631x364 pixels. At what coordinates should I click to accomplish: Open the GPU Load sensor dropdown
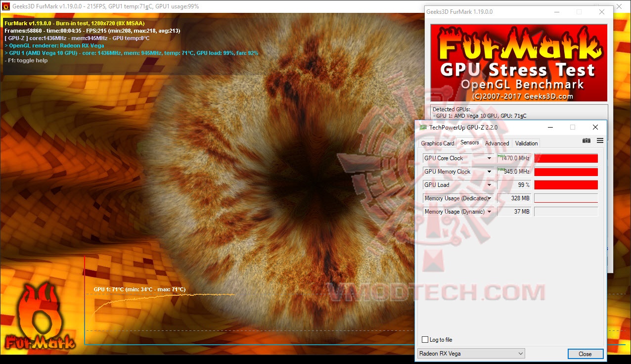[490, 185]
